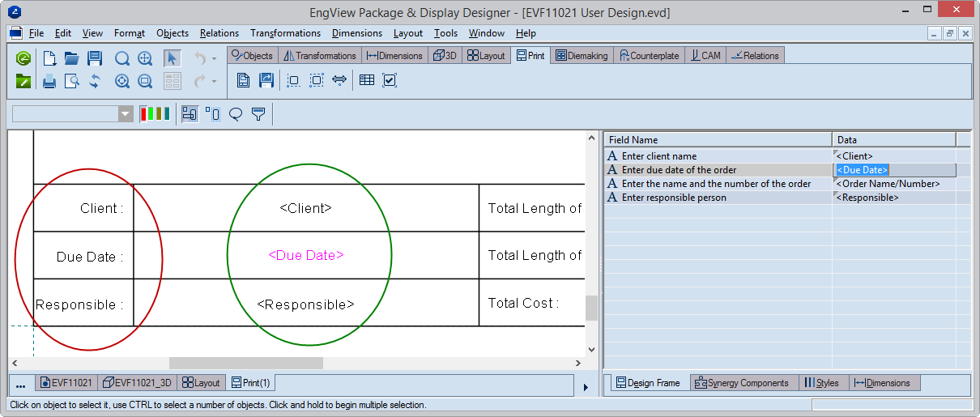Viewport: 980px width, 417px height.
Task: Toggle the highlighted selection-mode icon
Action: click(190, 113)
